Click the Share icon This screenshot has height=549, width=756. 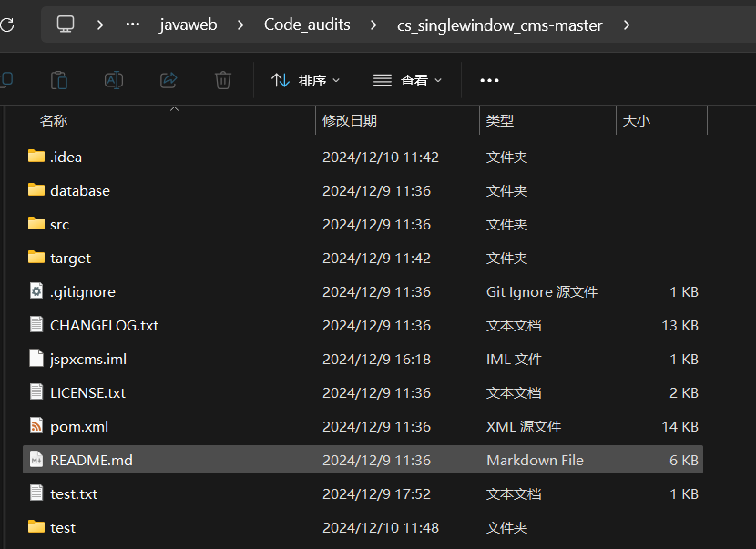(169, 80)
